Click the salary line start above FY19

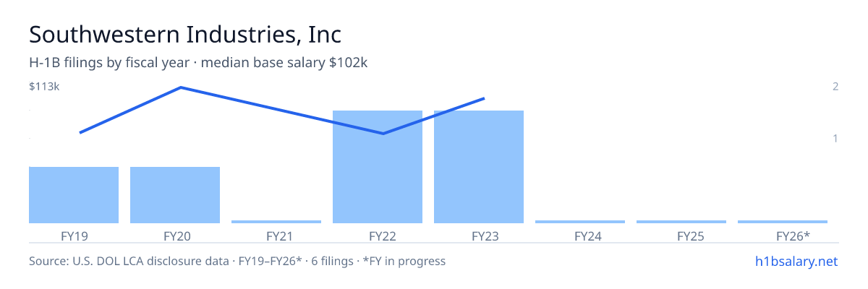tap(80, 132)
